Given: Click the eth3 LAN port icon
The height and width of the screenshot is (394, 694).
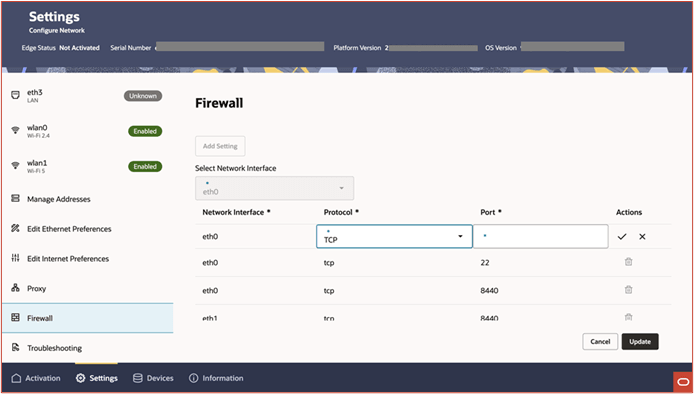Looking at the screenshot, I should (x=15, y=95).
